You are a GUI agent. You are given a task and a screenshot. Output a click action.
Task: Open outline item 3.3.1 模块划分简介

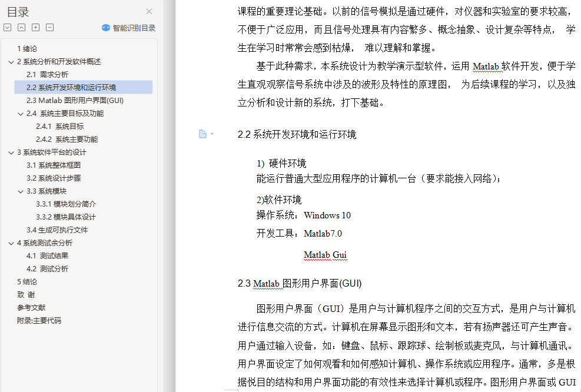click(66, 204)
